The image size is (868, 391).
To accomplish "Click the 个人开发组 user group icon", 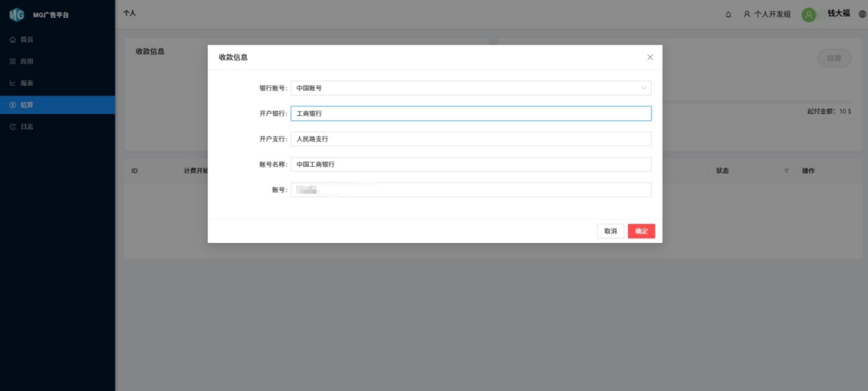I will (747, 14).
